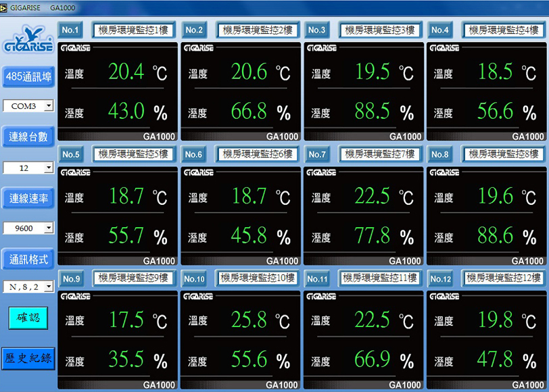549x392 pixels.
Task: Click the 35.5 humidity reading of No.9
Action: 126,359
